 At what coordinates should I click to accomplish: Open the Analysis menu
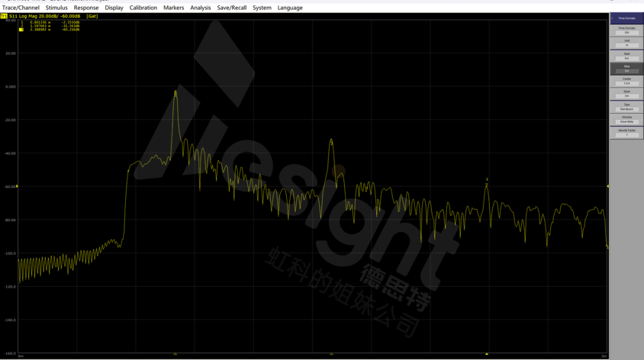click(x=200, y=8)
